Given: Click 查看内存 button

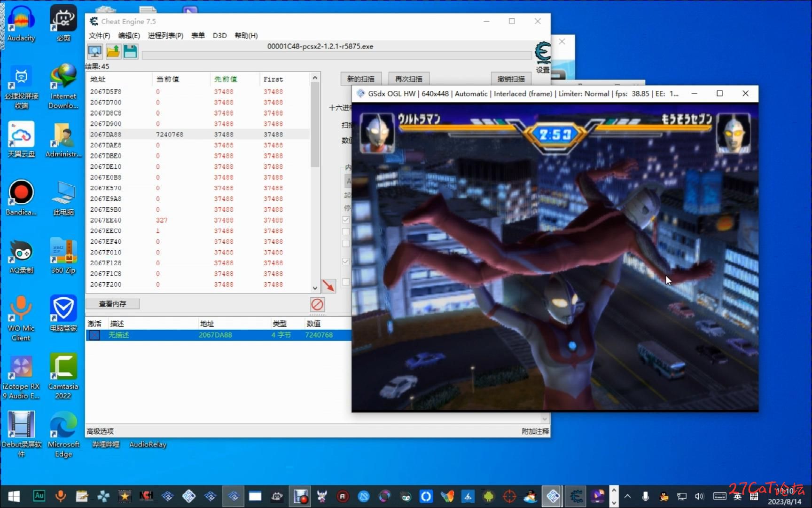Looking at the screenshot, I should click(112, 304).
